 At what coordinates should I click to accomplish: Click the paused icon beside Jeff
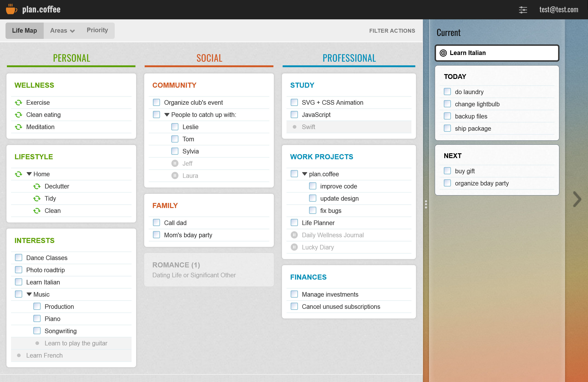pos(175,163)
